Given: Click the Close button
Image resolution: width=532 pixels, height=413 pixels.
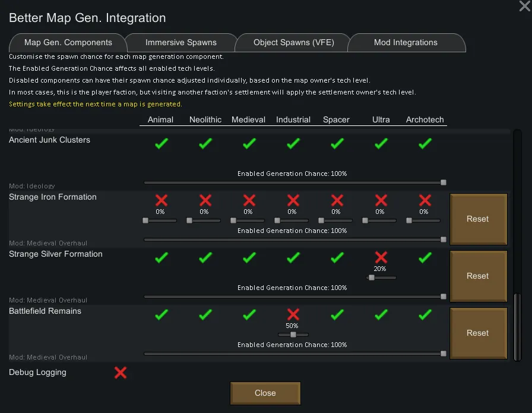Looking at the screenshot, I should click(265, 393).
